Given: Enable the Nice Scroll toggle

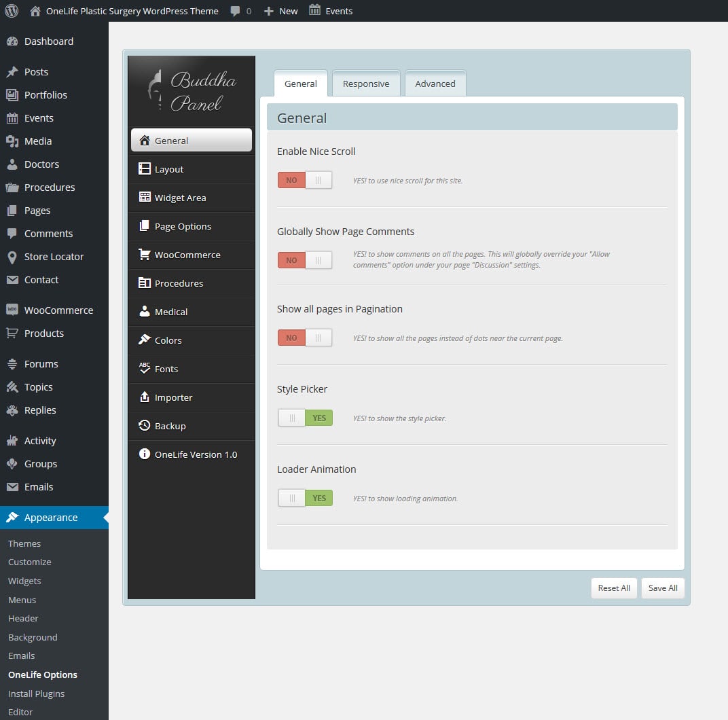Looking at the screenshot, I should coord(305,180).
